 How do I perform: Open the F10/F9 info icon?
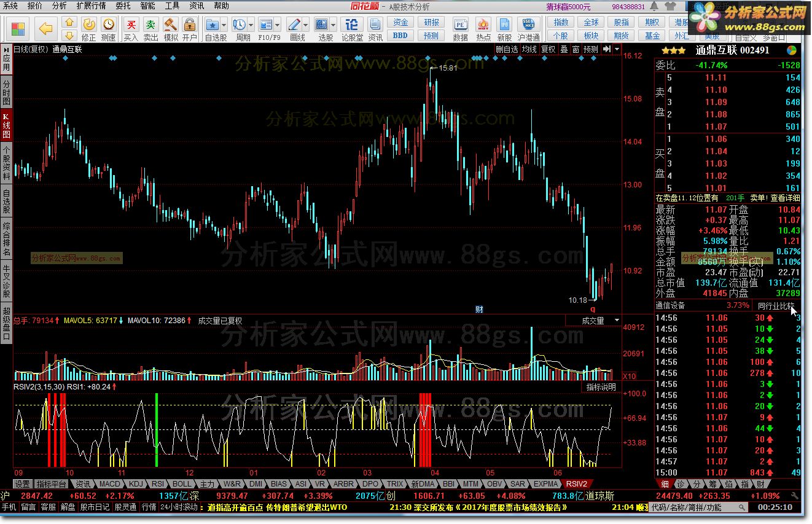click(x=266, y=25)
